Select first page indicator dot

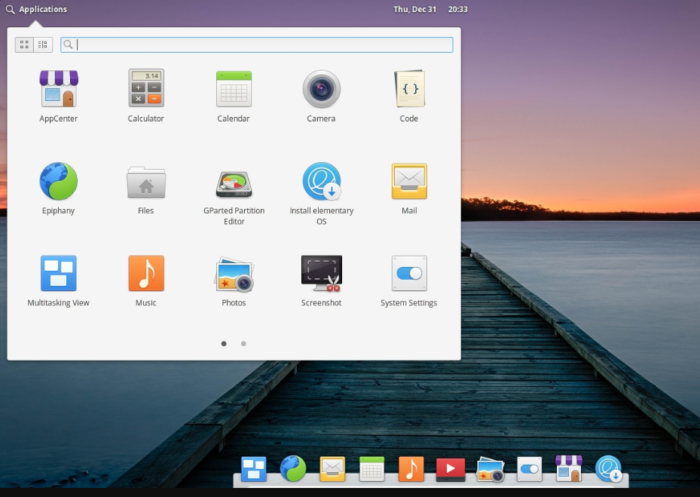pyautogui.click(x=223, y=343)
